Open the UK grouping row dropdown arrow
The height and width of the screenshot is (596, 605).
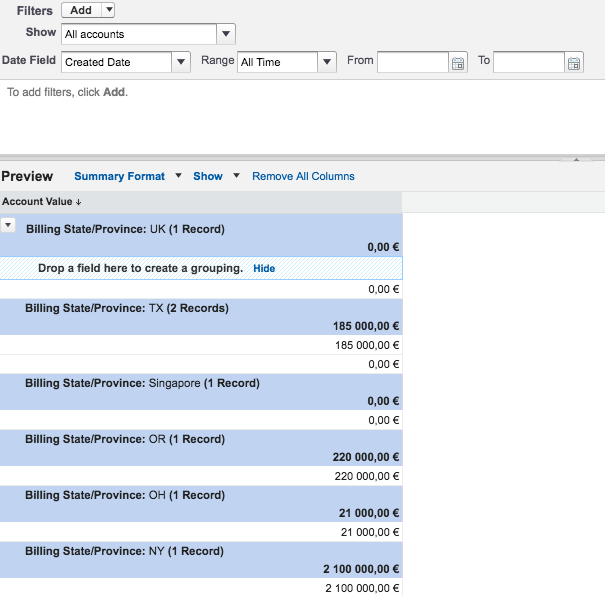click(x=8, y=226)
